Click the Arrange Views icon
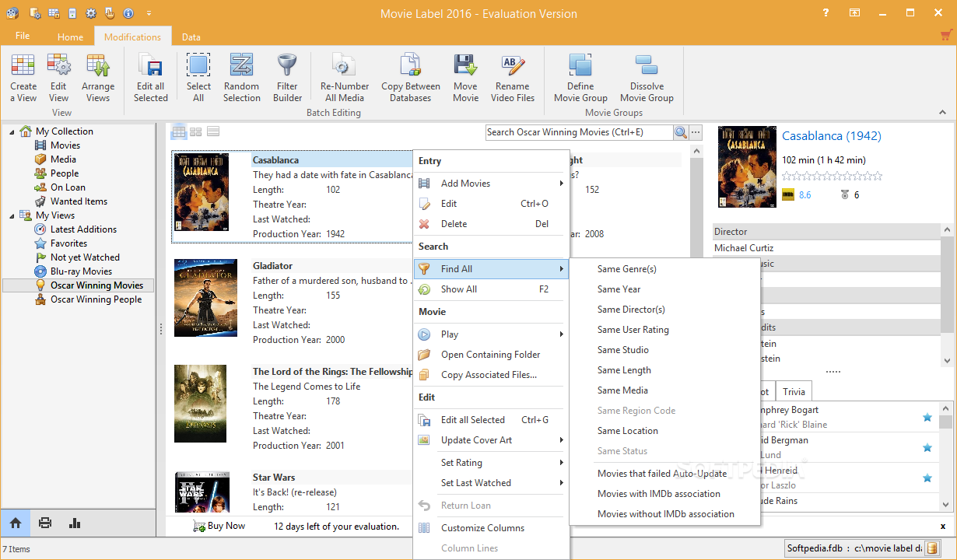This screenshot has height=560, width=957. coord(98,78)
